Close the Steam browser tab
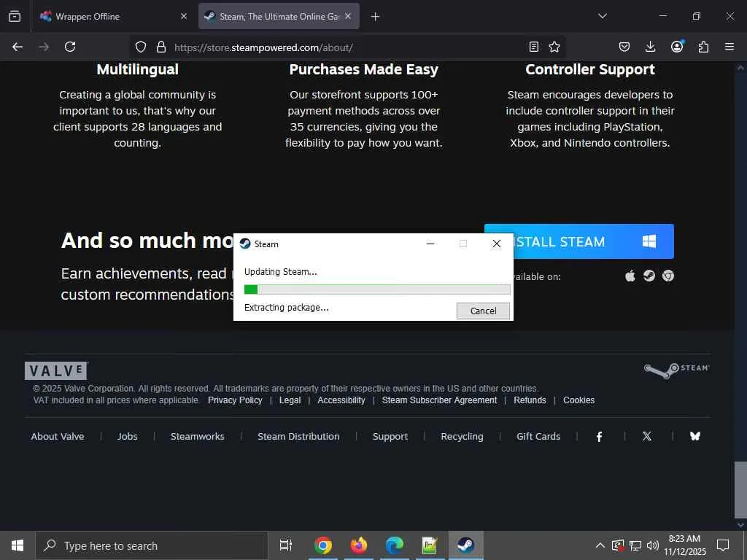The height and width of the screenshot is (560, 747). (348, 16)
